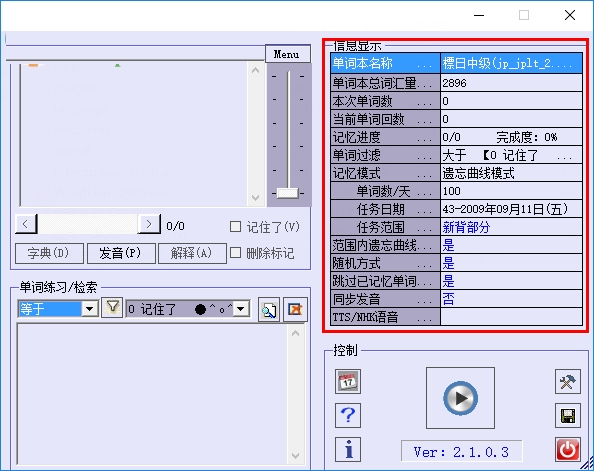Check the 记住了(V) checkbox
594x471 pixels.
(235, 227)
